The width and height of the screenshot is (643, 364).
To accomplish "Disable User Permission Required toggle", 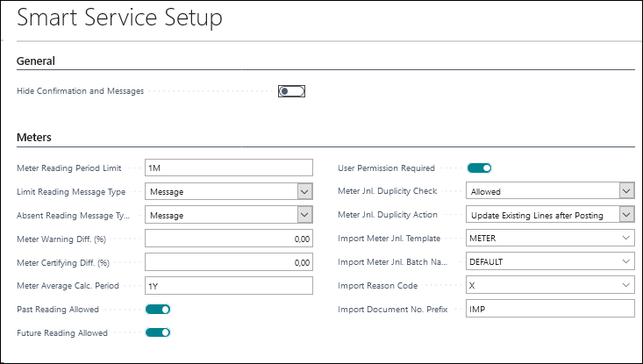I will [x=479, y=168].
